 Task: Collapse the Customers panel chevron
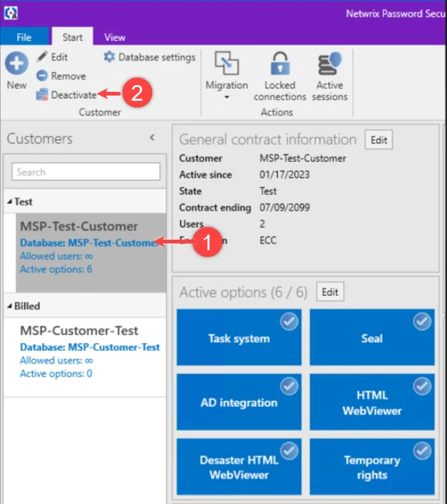click(152, 137)
